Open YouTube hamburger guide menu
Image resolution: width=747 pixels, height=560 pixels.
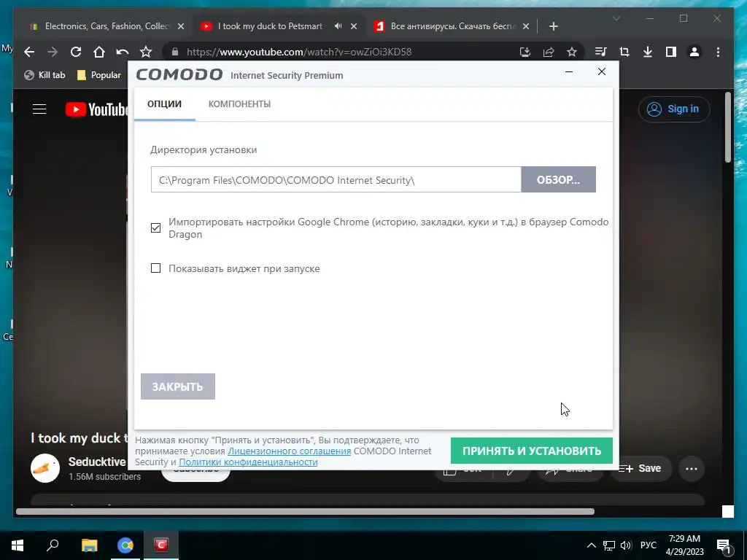[x=39, y=109]
